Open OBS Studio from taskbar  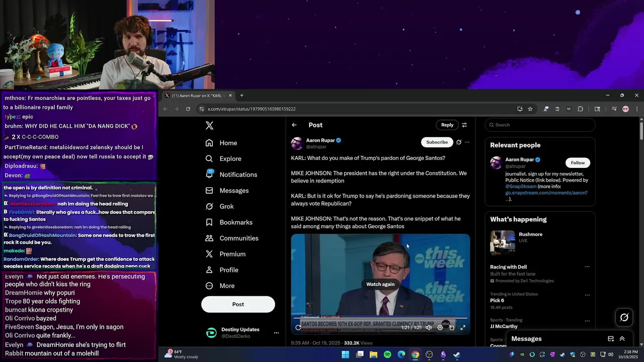click(x=429, y=355)
